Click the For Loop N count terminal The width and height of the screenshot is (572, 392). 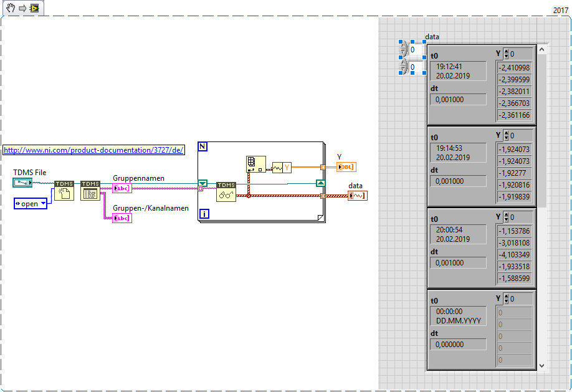click(x=203, y=146)
